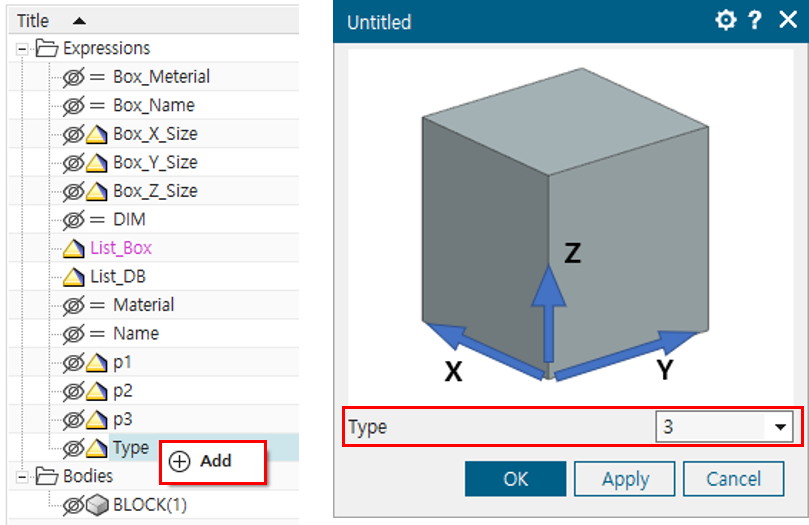Toggle visibility eye for Box_Name

tap(73, 106)
